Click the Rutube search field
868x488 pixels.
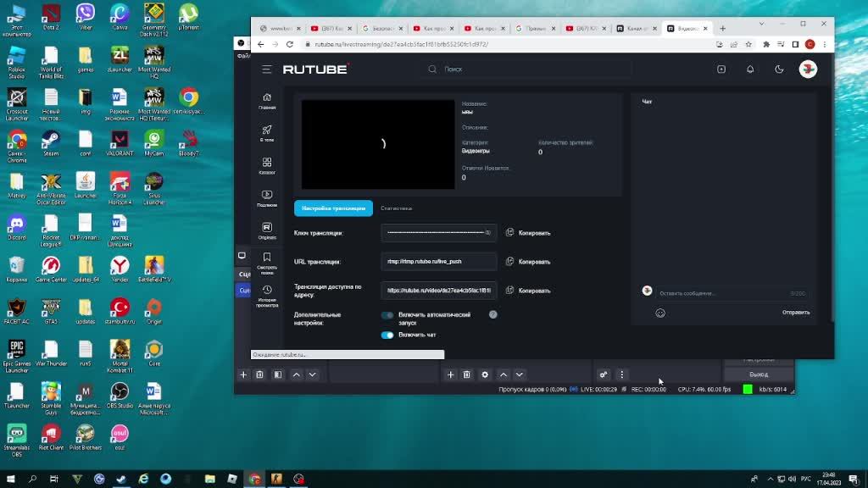529,69
